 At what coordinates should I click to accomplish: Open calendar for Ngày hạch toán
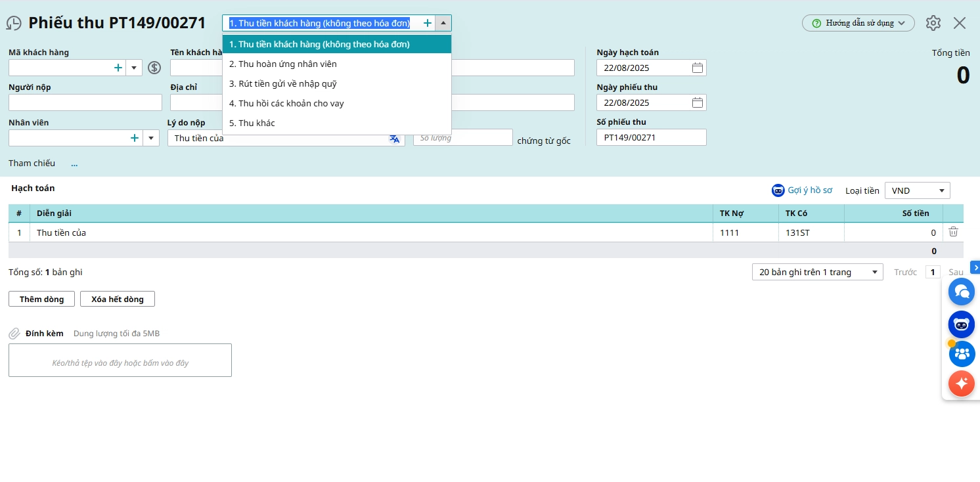click(698, 68)
